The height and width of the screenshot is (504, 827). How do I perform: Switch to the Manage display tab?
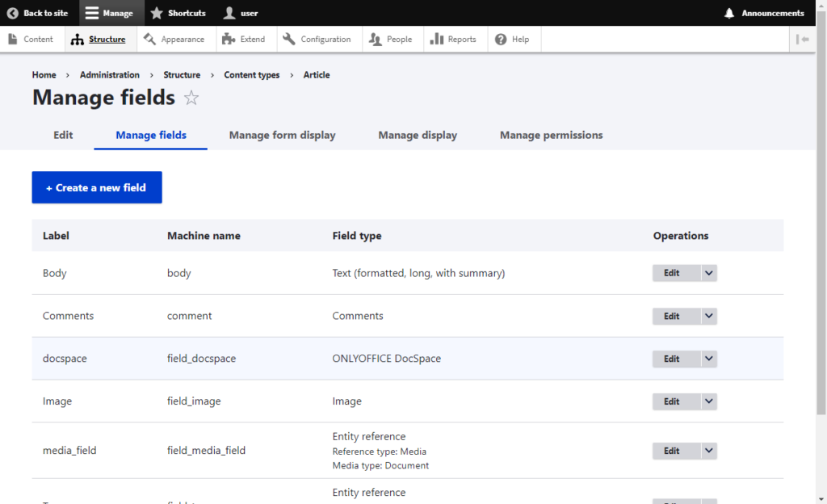click(418, 135)
